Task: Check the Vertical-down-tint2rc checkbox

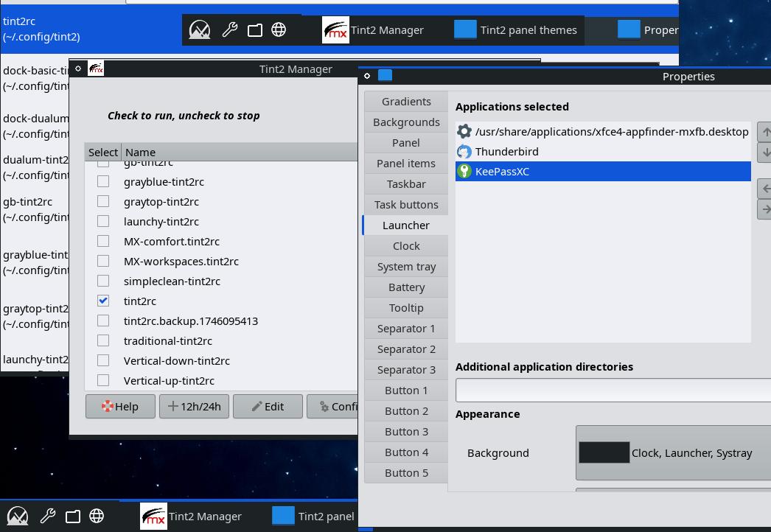Action: pos(103,361)
